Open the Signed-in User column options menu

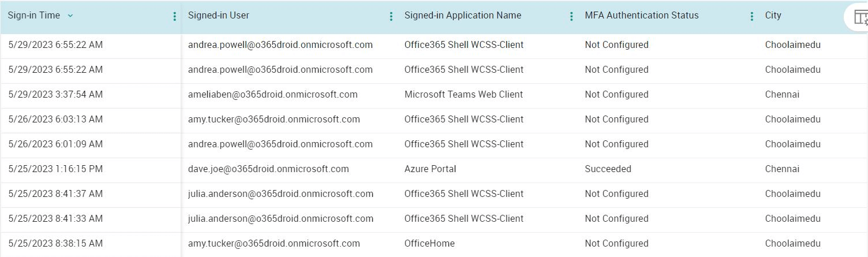pyautogui.click(x=391, y=17)
